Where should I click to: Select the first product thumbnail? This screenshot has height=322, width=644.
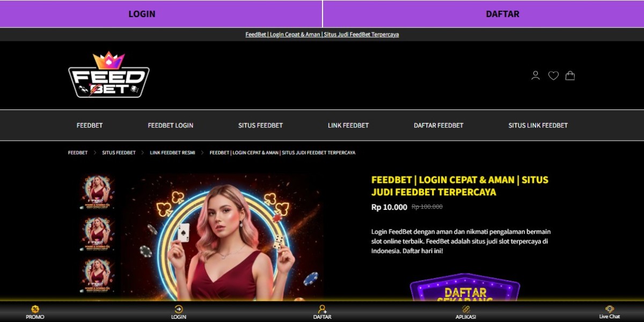point(97,193)
